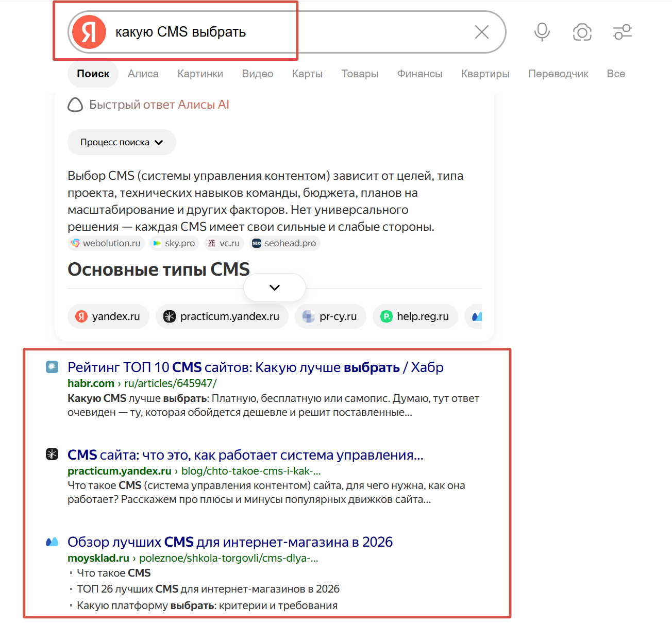This screenshot has height=624, width=672.
Task: Click the seohead.pro favicon
Action: [x=257, y=243]
